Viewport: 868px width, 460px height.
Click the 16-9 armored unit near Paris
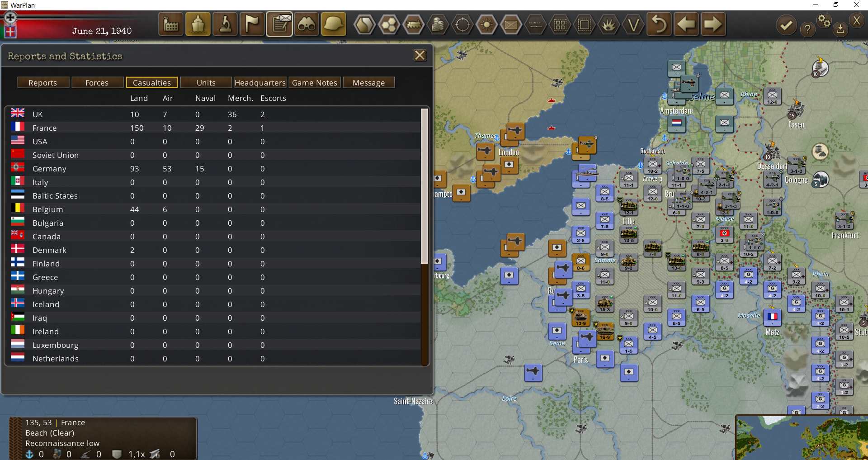tap(605, 331)
